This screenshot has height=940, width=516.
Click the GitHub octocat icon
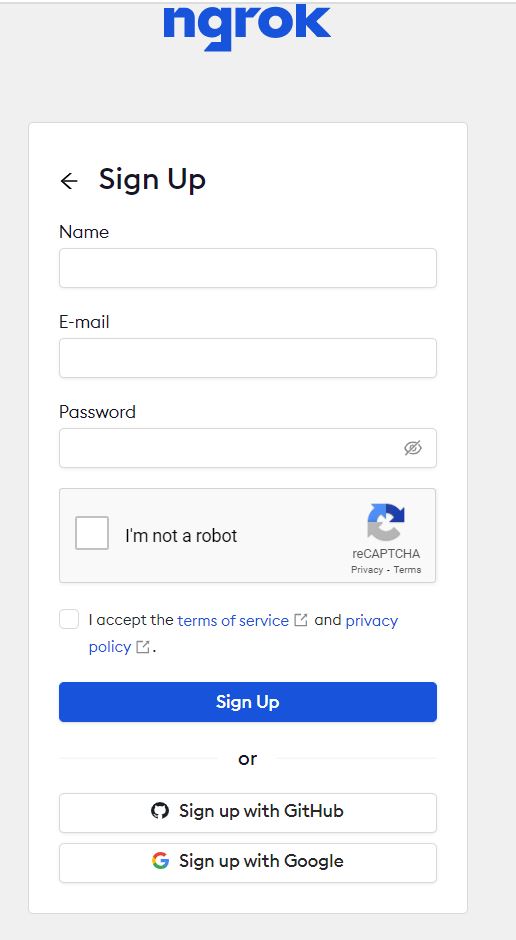[x=160, y=811]
